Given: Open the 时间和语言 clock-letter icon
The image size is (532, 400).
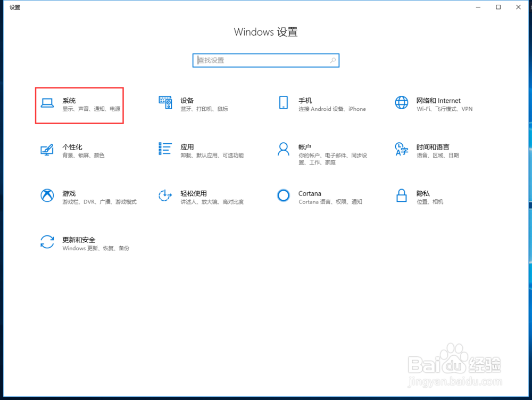Looking at the screenshot, I should tap(401, 149).
